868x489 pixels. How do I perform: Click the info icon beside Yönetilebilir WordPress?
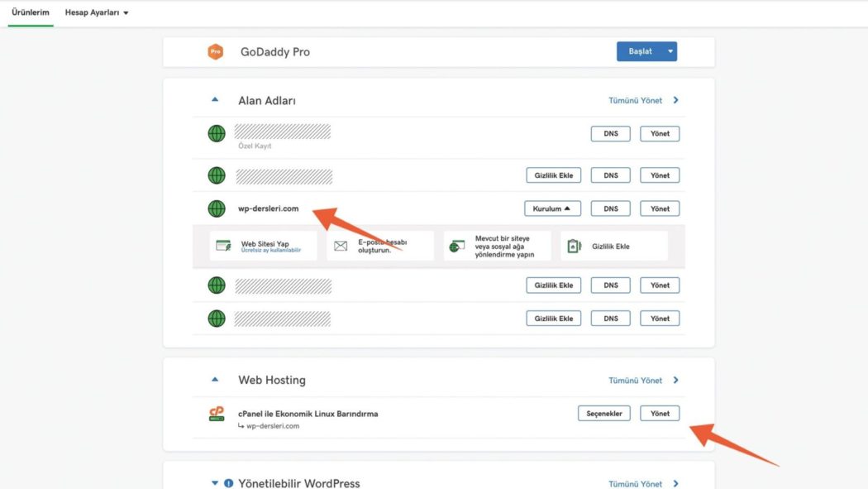(229, 483)
